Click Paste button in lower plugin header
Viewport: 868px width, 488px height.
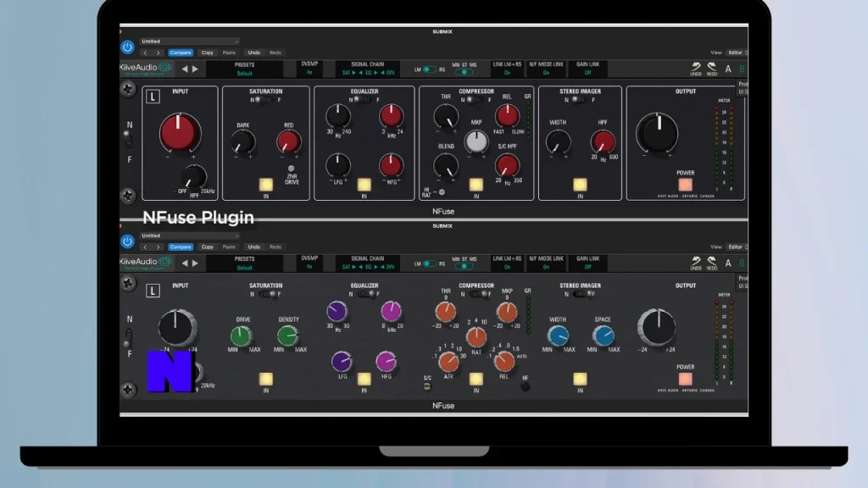click(x=229, y=247)
